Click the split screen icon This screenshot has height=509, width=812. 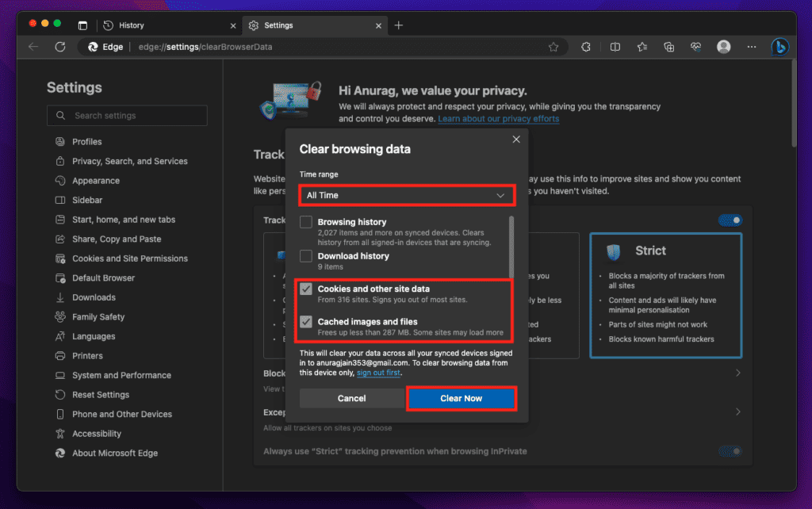pos(615,47)
